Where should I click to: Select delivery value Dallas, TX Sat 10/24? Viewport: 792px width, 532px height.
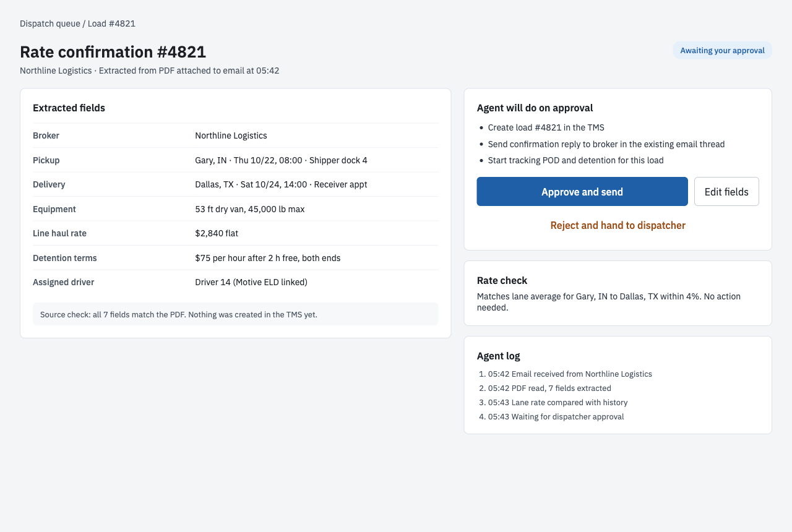point(281,184)
